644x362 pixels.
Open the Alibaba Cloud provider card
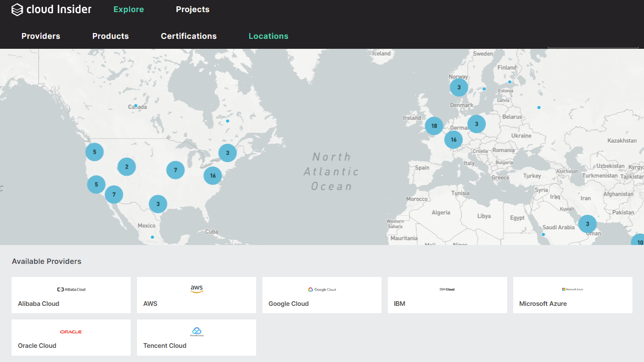71,295
